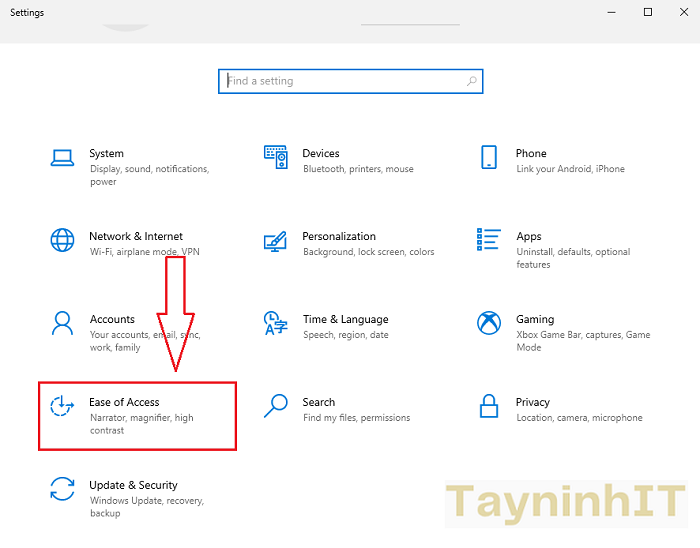Open the Privacy settings title text
Screen dimensions: 700x548
(x=533, y=402)
